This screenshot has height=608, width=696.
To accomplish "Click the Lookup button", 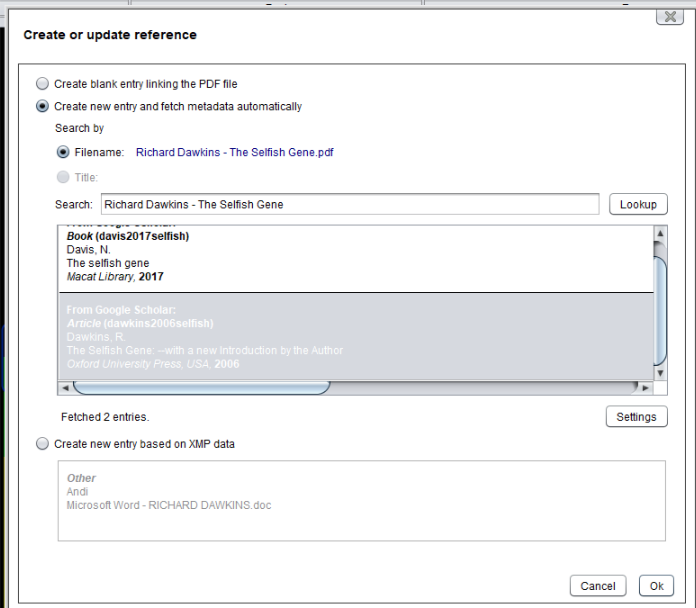I will (x=638, y=204).
